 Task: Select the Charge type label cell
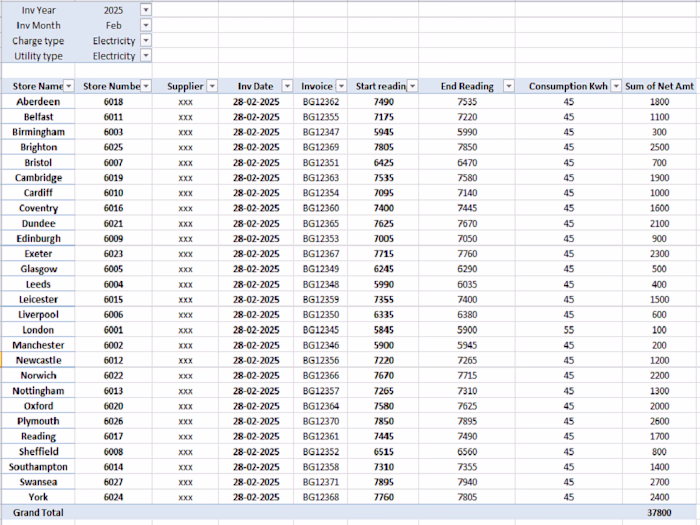(38, 41)
